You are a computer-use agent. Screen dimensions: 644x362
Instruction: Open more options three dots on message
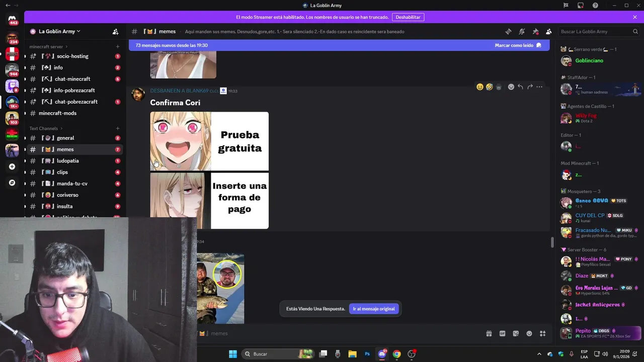click(539, 87)
